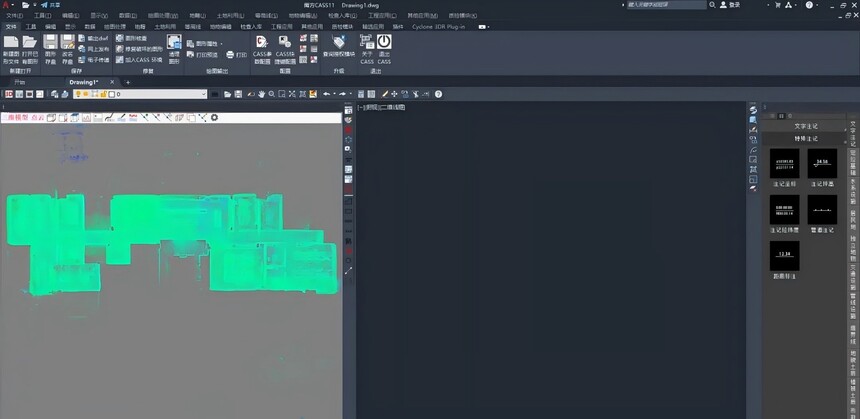Switch to the 开始 document tab
Viewport: 860px width, 419px height.
coord(20,82)
